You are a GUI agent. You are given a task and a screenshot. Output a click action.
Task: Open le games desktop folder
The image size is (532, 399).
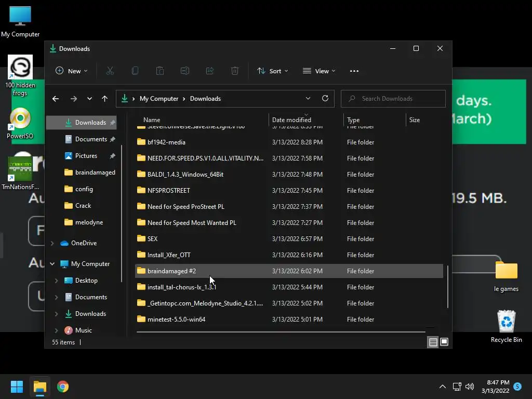pyautogui.click(x=506, y=276)
